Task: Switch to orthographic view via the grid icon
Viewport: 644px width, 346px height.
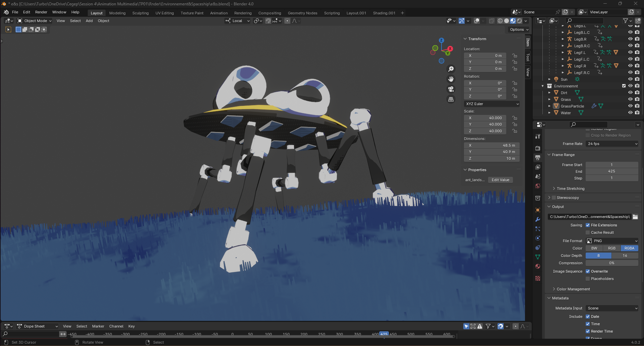Action: (451, 99)
